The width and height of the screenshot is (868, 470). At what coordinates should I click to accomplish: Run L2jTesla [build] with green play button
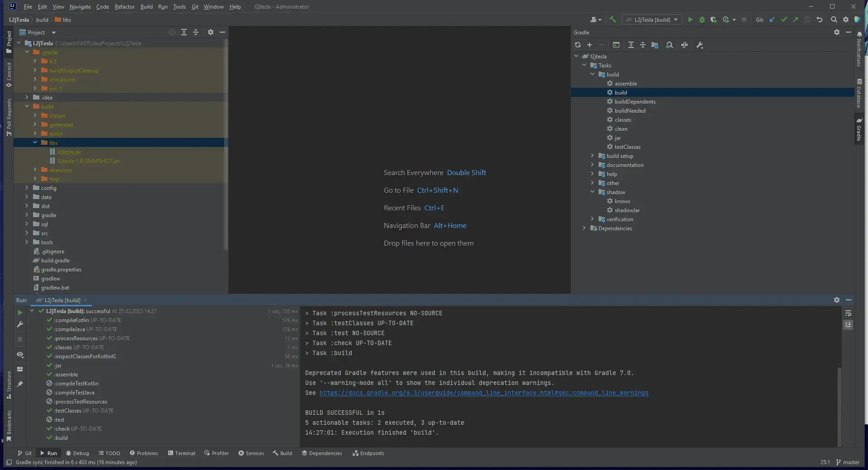click(x=690, y=19)
